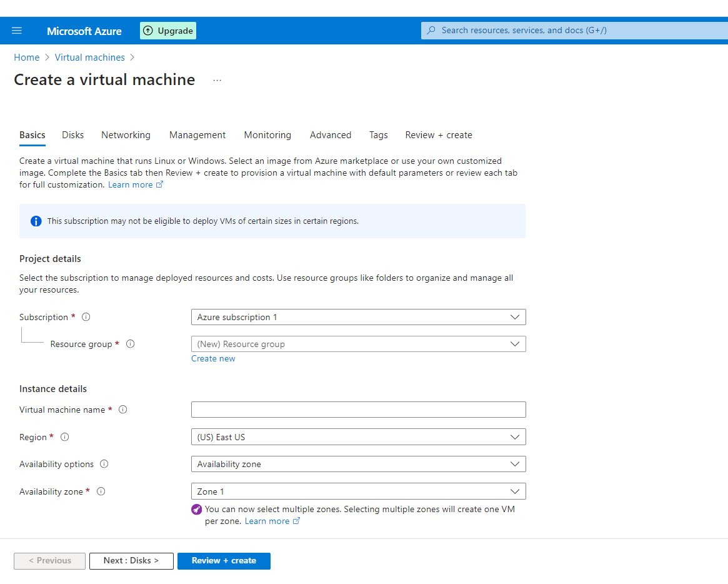Click the external link icon after the zones Learn more
The image size is (728, 584).
[x=296, y=521]
